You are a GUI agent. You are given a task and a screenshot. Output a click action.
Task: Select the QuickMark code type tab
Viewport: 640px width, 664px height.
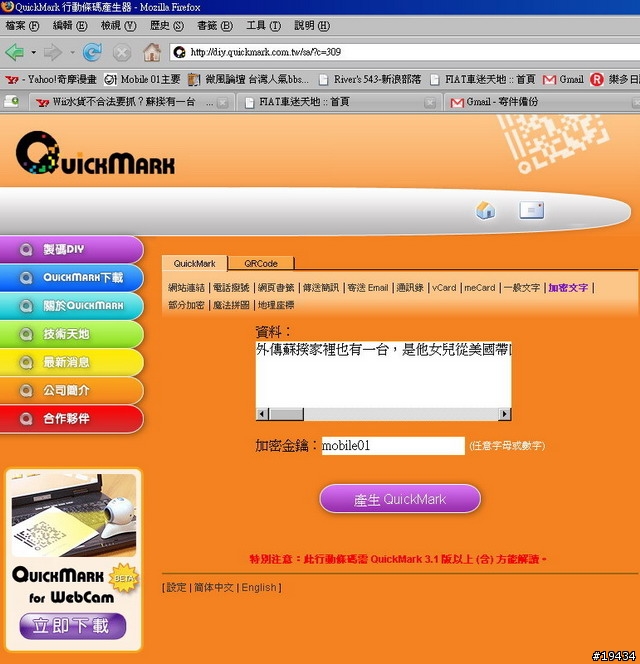coord(194,263)
